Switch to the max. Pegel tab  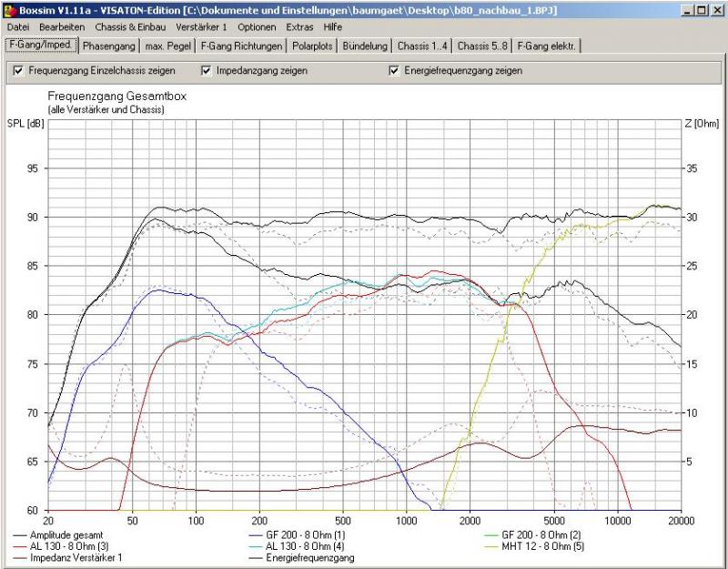(x=167, y=46)
